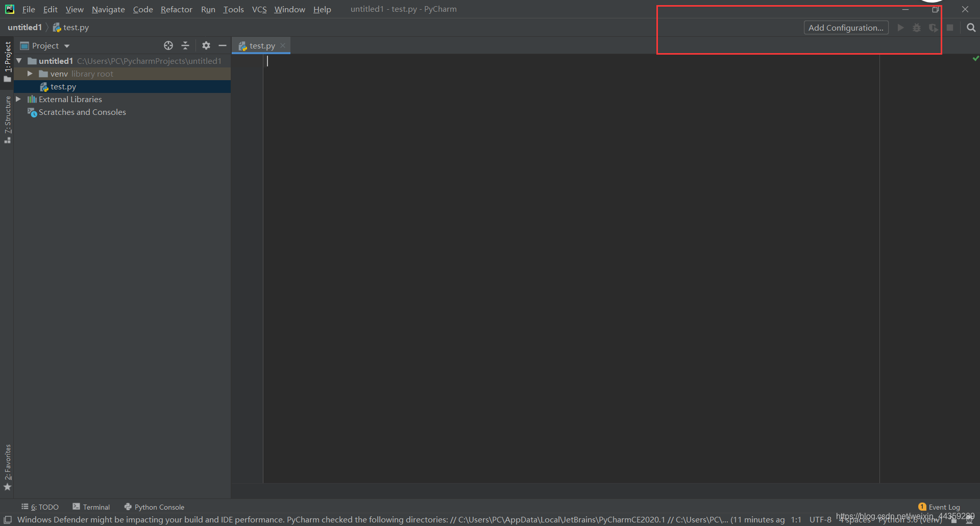The width and height of the screenshot is (980, 526).
Task: Expand the venv folder
Action: (30, 74)
